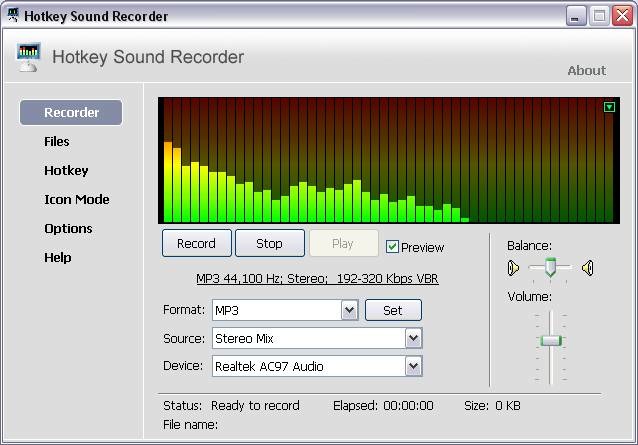Expand the Source dropdown arrow

click(x=413, y=338)
